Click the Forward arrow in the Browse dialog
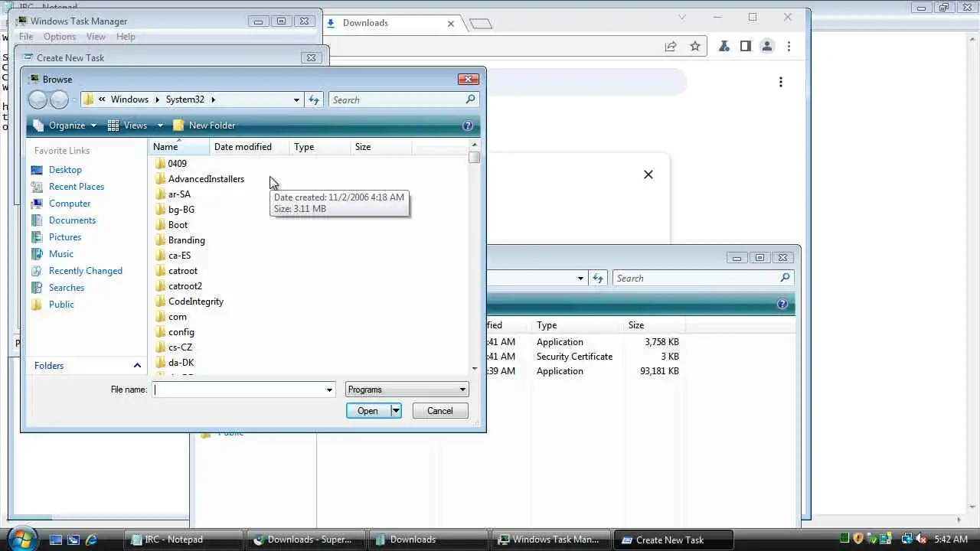Viewport: 980px width, 551px height. point(59,99)
